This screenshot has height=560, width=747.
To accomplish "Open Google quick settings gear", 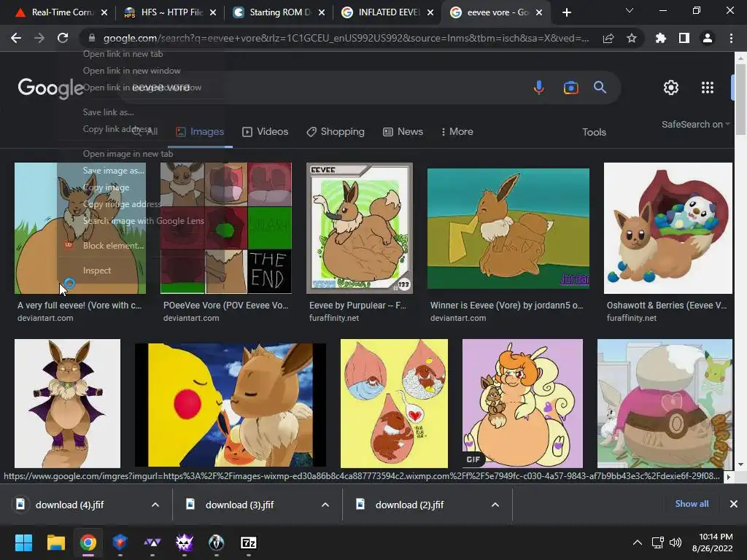I will coord(671,87).
